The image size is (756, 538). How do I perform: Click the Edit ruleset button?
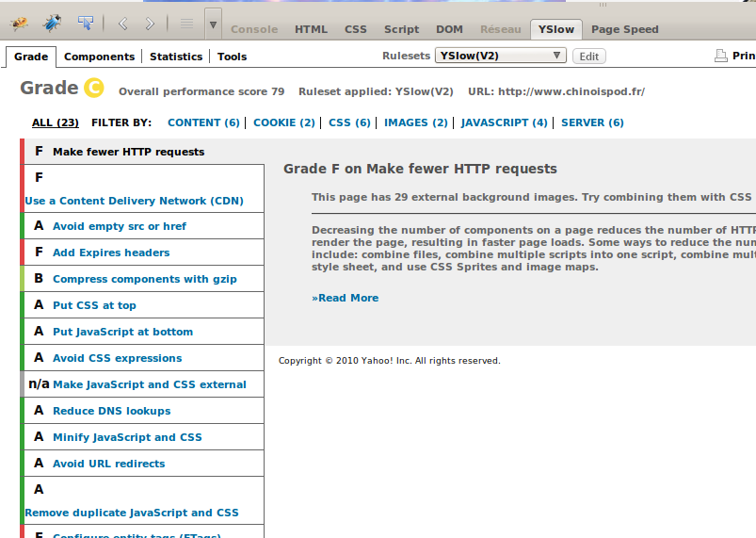pos(588,57)
